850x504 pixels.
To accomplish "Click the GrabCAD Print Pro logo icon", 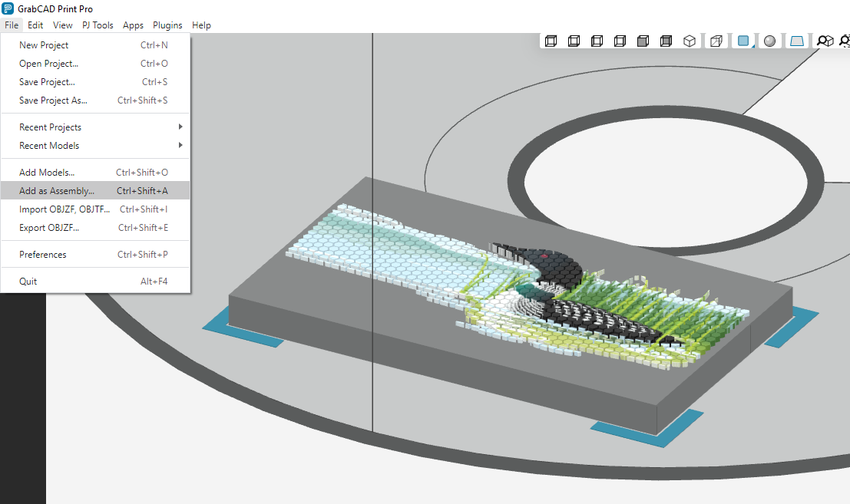I will (x=8, y=8).
